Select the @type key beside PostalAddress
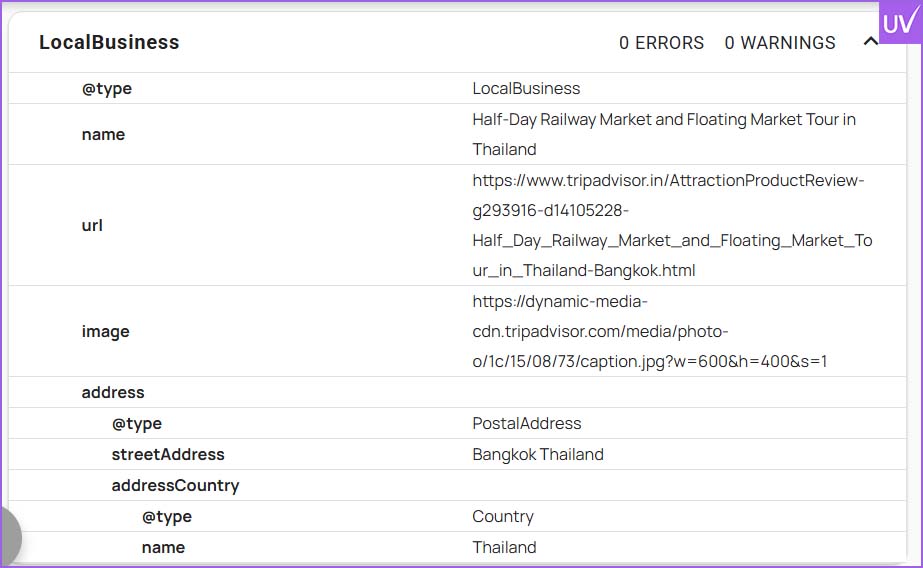The image size is (923, 568). pyautogui.click(x=137, y=424)
